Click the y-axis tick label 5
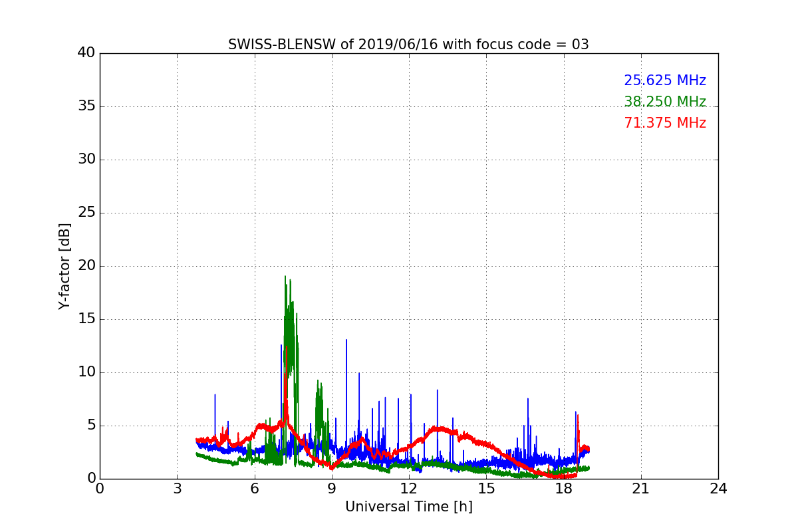 click(90, 426)
